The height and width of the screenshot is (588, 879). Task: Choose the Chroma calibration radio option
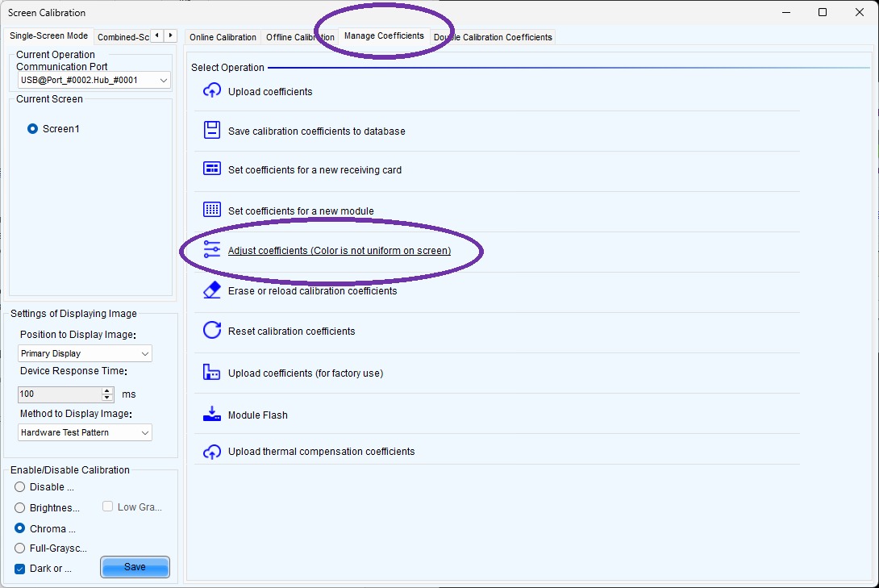coord(19,528)
